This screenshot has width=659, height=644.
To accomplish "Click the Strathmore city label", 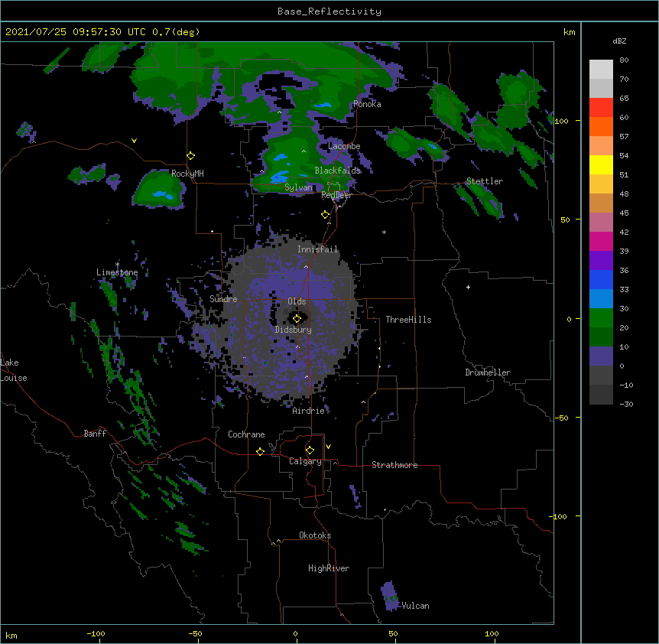I will pos(394,465).
